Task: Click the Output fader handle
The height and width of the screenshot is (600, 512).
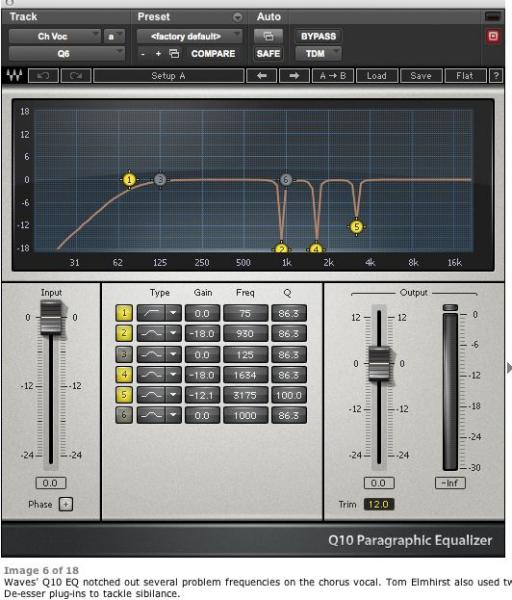Action: [379, 364]
